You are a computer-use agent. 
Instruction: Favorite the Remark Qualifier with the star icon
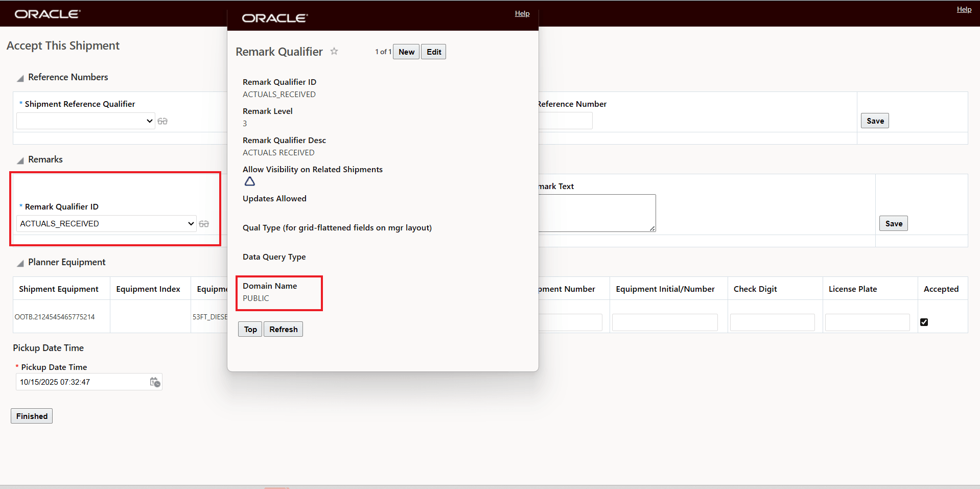pyautogui.click(x=334, y=51)
